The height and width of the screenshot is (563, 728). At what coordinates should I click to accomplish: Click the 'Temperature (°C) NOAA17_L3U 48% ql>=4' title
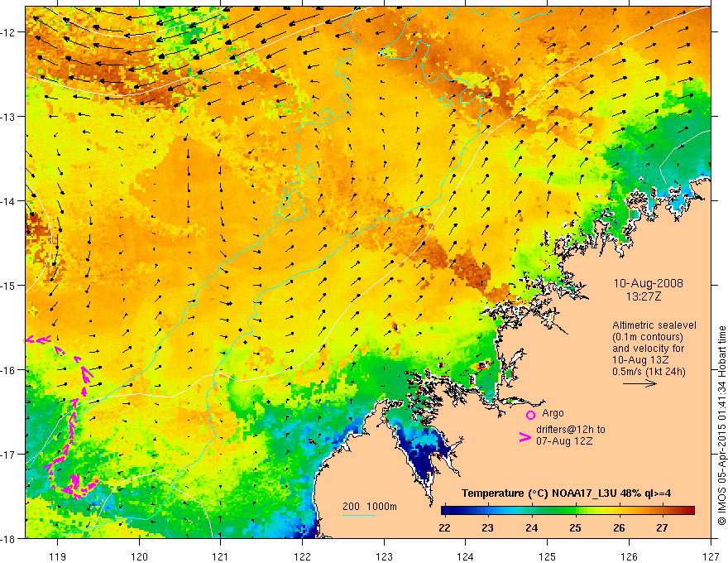tap(566, 493)
